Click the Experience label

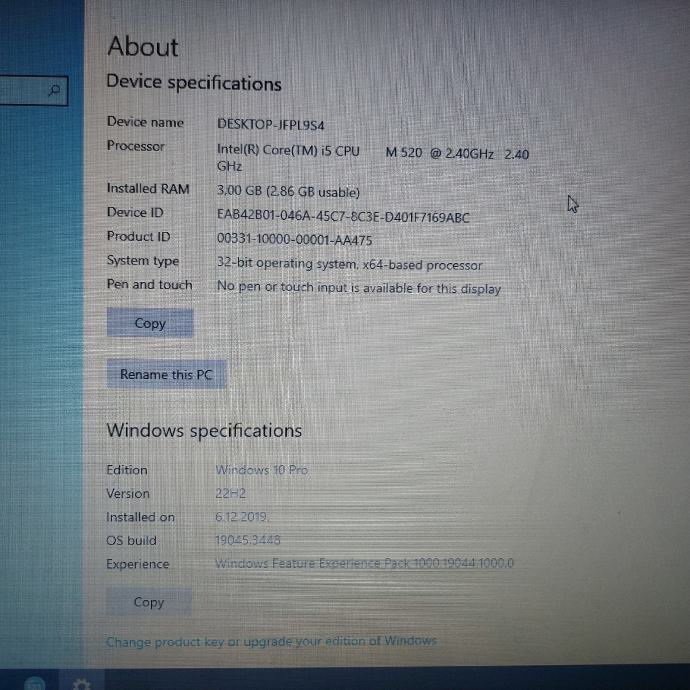pyautogui.click(x=137, y=564)
